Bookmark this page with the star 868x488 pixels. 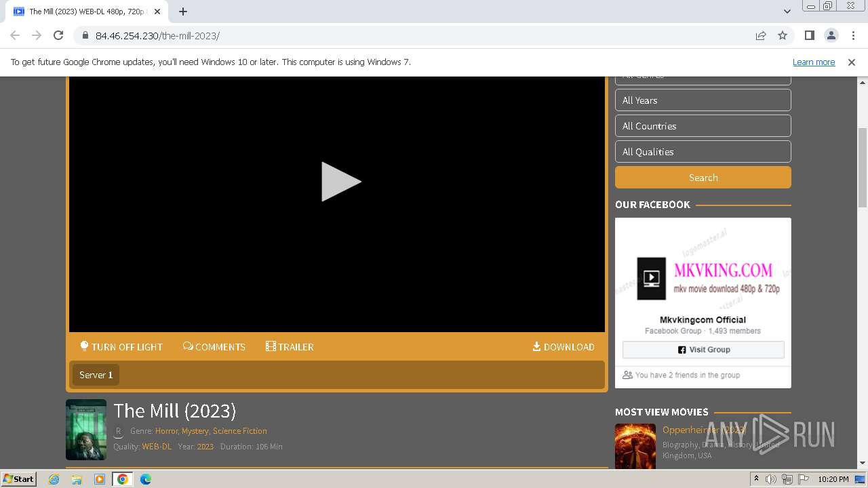point(783,35)
